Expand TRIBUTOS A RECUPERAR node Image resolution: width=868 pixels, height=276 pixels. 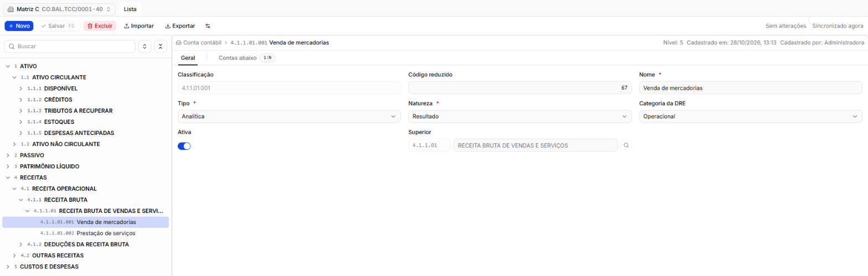click(x=21, y=111)
